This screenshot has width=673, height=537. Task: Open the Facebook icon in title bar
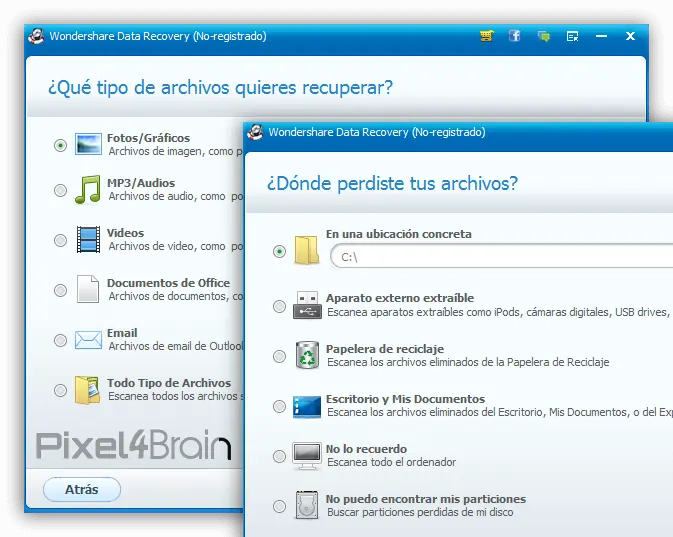(x=515, y=36)
